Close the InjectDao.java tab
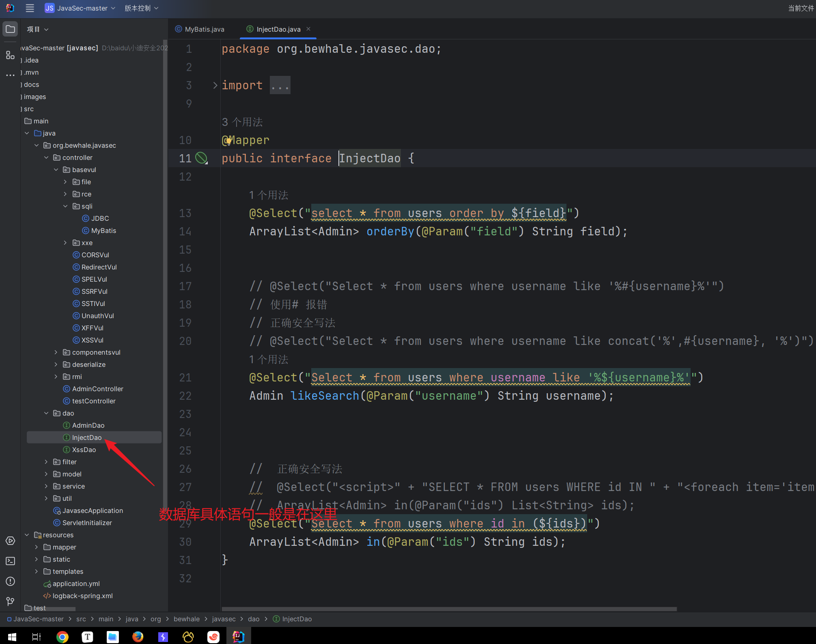Viewport: 816px width, 644px height. tap(308, 29)
